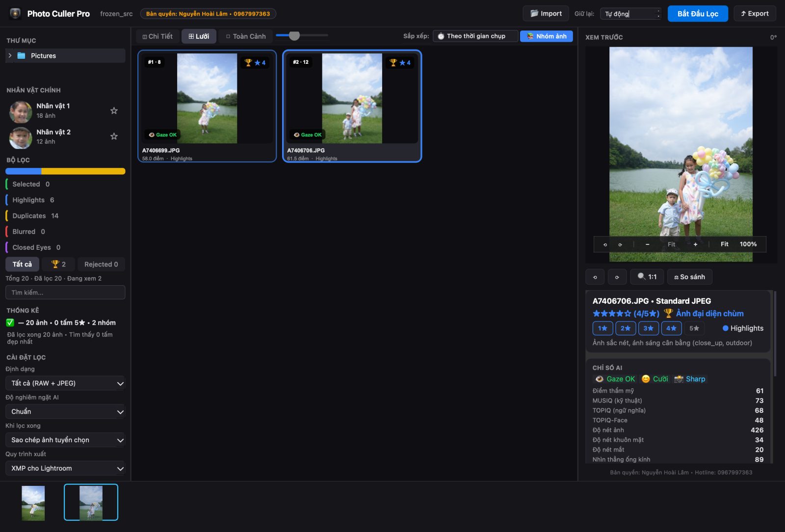This screenshot has width=785, height=532.
Task: Click the trophy rating badge on A7406699.JPG
Action: pyautogui.click(x=255, y=63)
